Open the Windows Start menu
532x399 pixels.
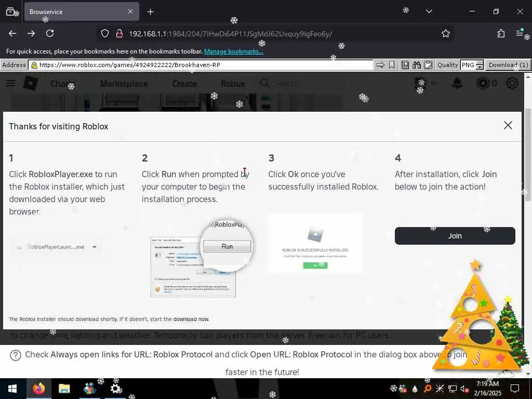click(12, 389)
